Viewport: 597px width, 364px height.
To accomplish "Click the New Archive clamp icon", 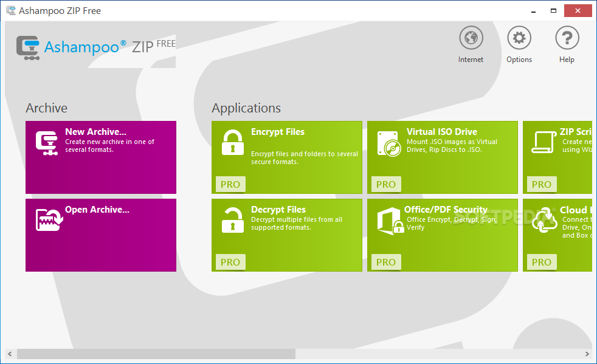I will (x=47, y=143).
